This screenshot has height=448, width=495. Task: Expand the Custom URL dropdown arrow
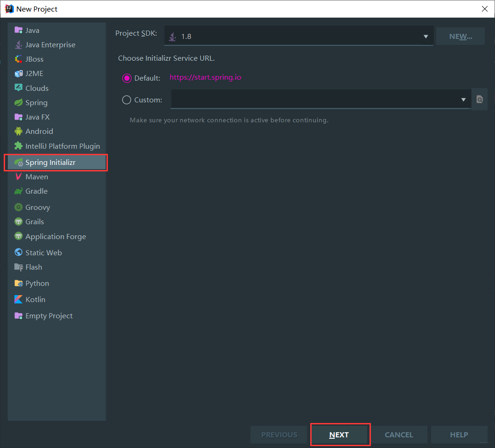[464, 100]
